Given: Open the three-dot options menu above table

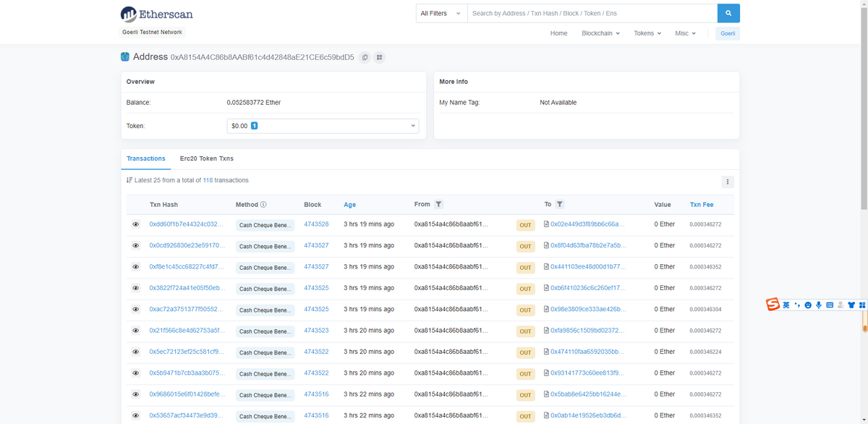Looking at the screenshot, I should click(728, 182).
